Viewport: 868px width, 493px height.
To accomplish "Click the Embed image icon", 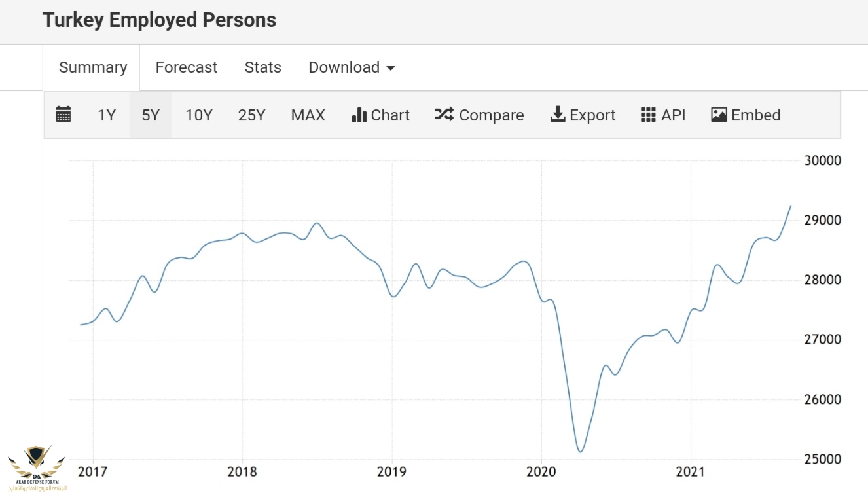I will (x=719, y=115).
